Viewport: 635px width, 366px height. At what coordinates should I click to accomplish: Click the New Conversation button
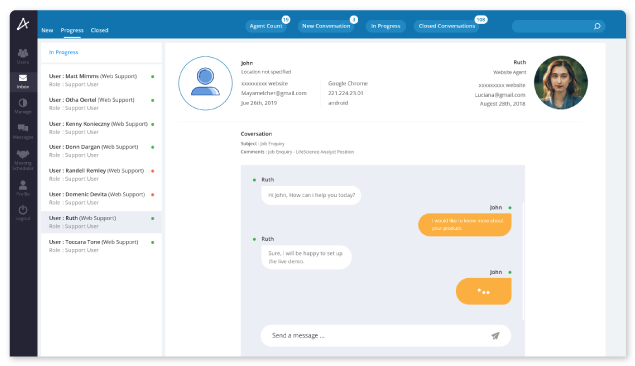326,26
